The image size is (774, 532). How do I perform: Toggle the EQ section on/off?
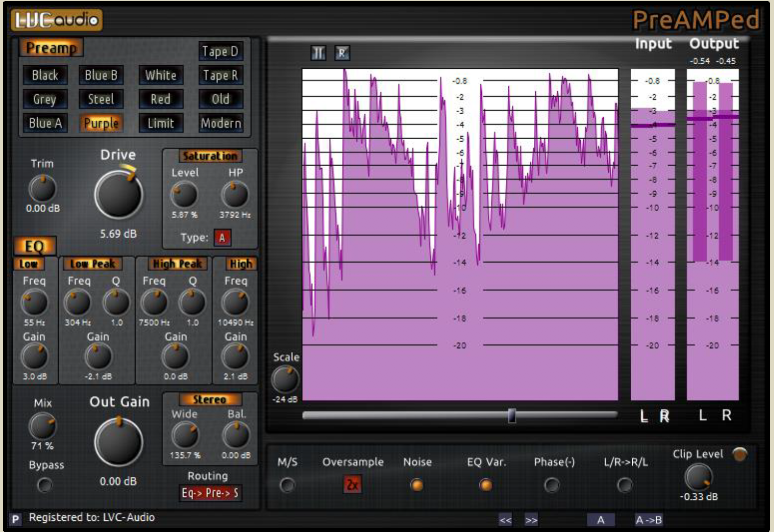[35, 246]
